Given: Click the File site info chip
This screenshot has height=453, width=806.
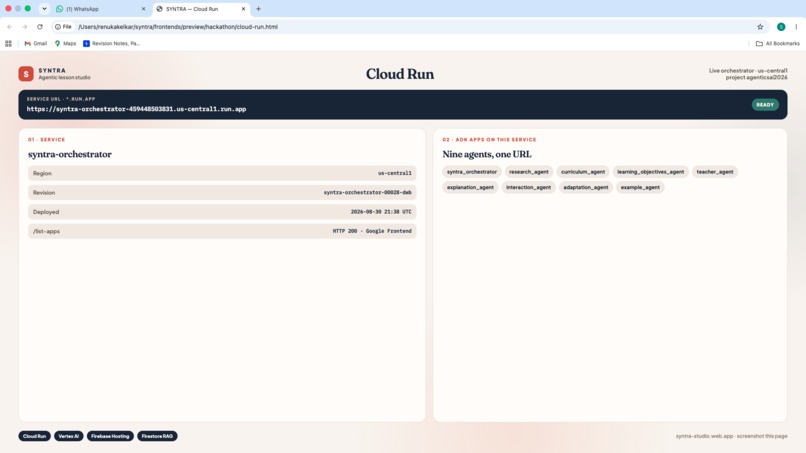Looking at the screenshot, I should [63, 27].
